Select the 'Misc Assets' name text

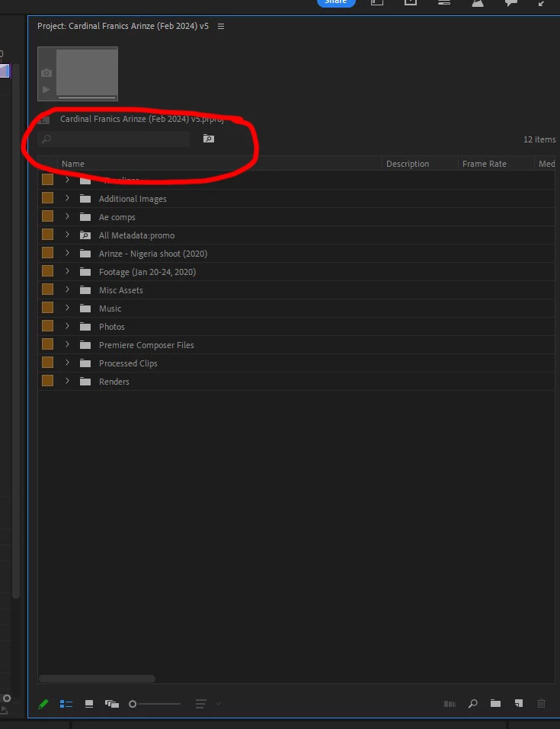(x=121, y=290)
